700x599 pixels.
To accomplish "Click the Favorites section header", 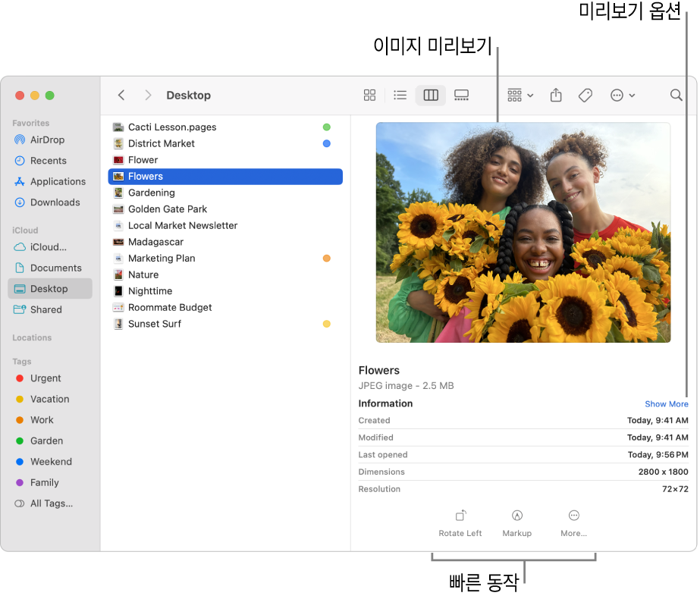I will [x=31, y=123].
